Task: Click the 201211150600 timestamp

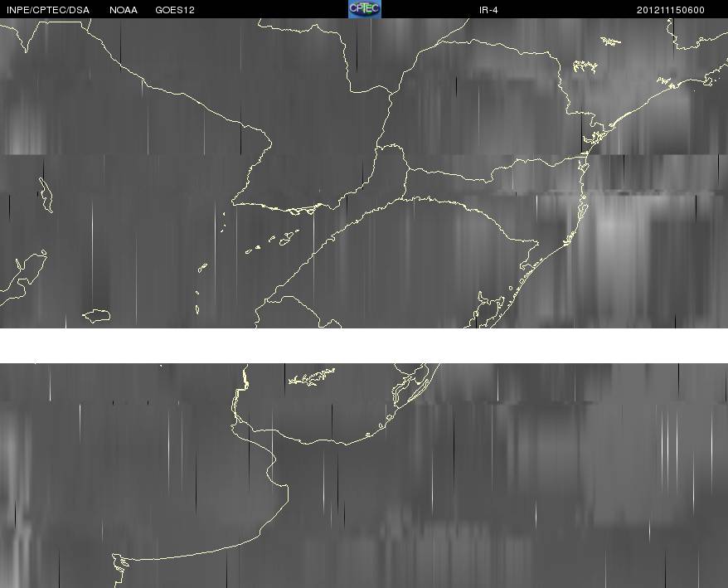Action: click(x=671, y=10)
